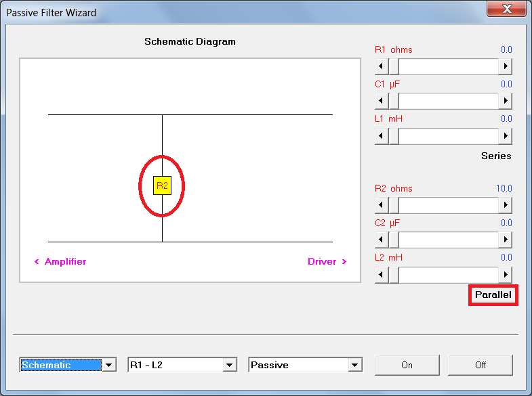Open the R1 - L2 component dropdown
Image resolution: width=532 pixels, height=396 pixels.
[x=230, y=365]
